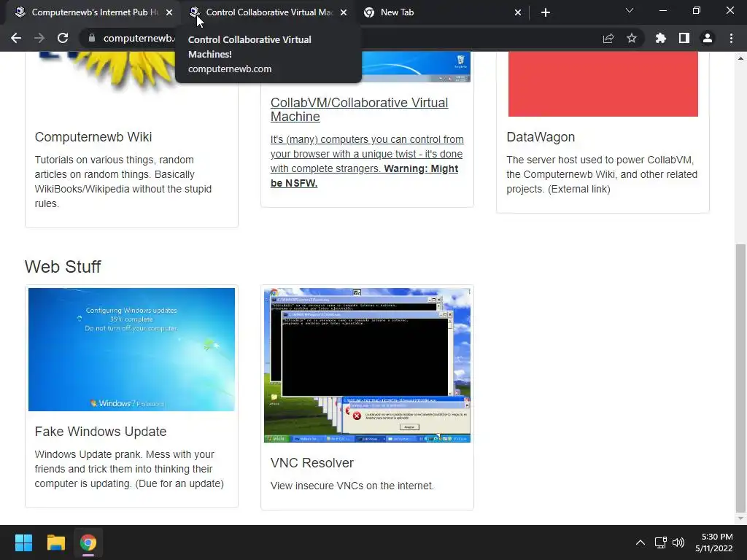Image resolution: width=747 pixels, height=560 pixels.
Task: Restore down the Chrome window
Action: [x=697, y=10]
